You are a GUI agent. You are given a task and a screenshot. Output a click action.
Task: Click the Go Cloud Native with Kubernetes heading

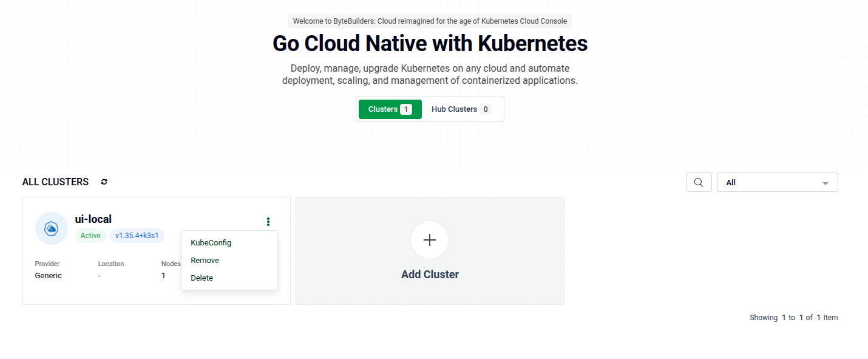pos(430,44)
